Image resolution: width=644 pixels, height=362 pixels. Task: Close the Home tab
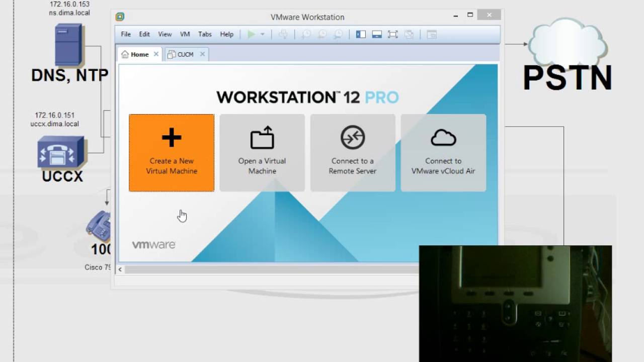point(156,54)
